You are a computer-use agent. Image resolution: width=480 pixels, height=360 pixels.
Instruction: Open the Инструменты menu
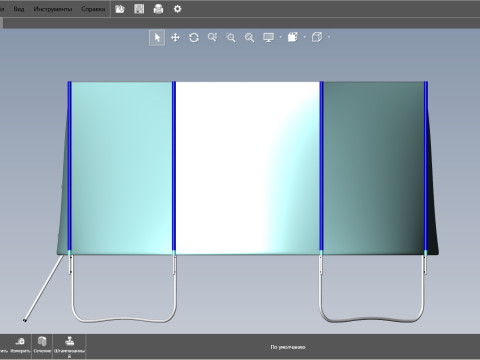point(53,9)
